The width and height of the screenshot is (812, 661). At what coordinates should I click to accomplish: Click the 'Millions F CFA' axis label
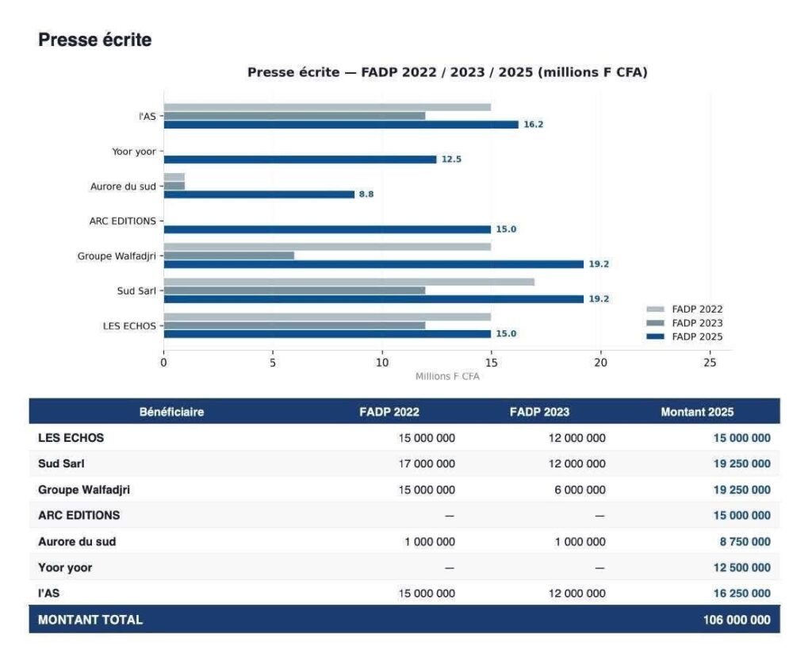(x=447, y=376)
